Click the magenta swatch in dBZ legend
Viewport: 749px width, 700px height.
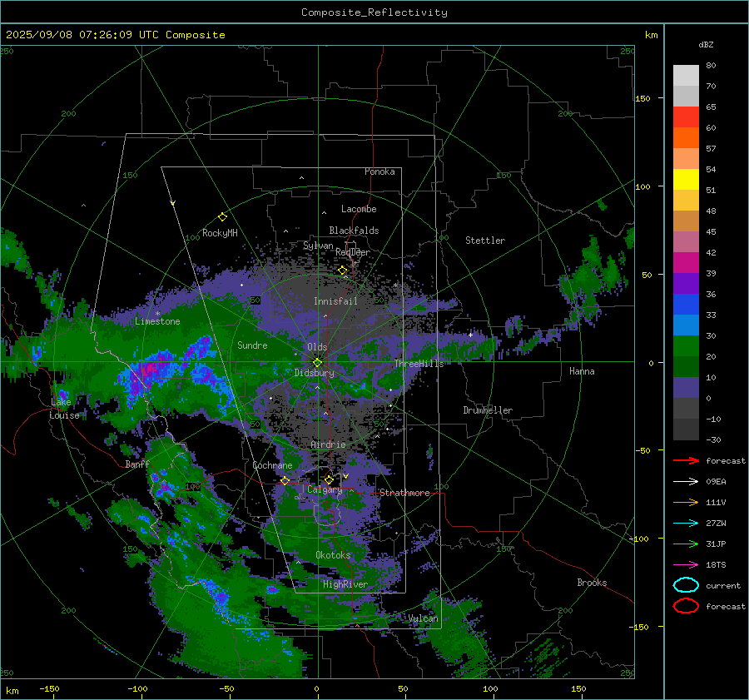coord(686,263)
